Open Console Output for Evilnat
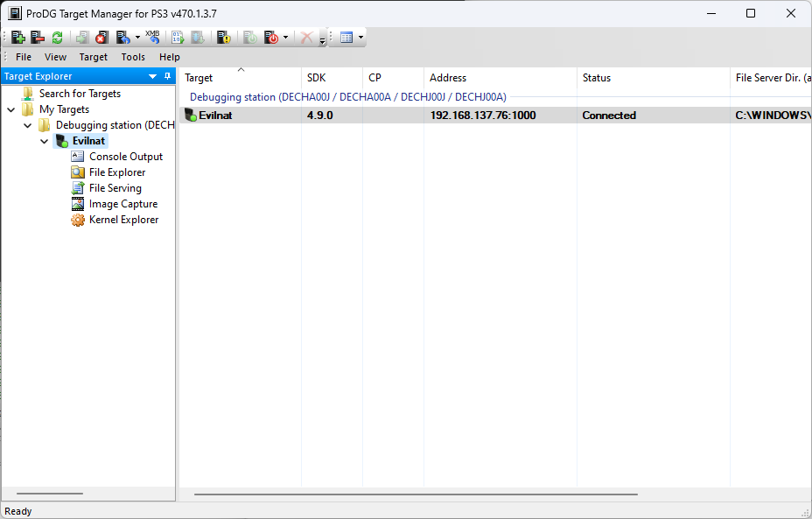The image size is (812, 519). 126,157
